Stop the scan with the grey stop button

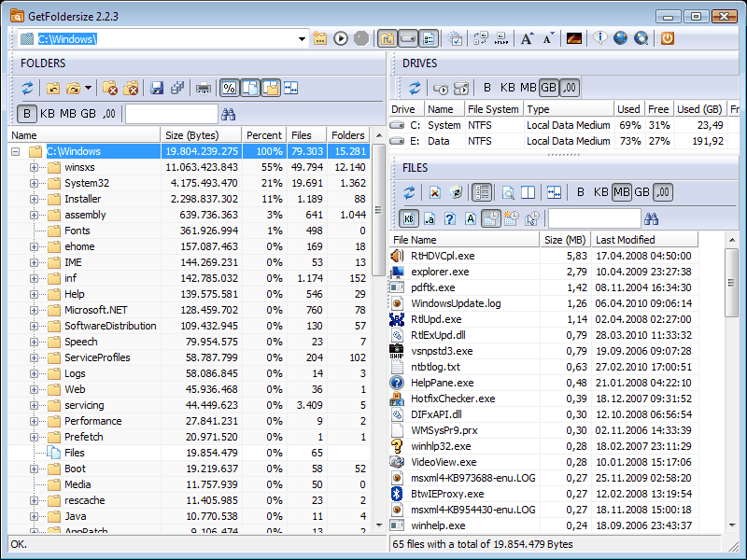pyautogui.click(x=361, y=38)
